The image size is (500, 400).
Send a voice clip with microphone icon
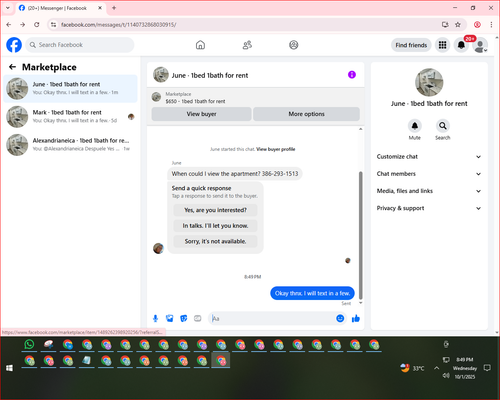[155, 319]
